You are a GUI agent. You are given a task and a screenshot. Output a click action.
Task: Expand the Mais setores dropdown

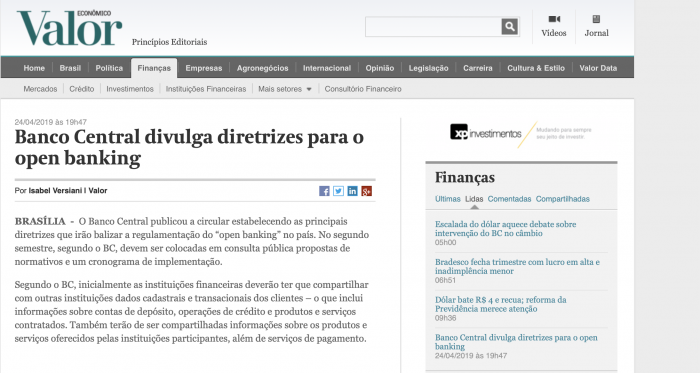point(284,89)
